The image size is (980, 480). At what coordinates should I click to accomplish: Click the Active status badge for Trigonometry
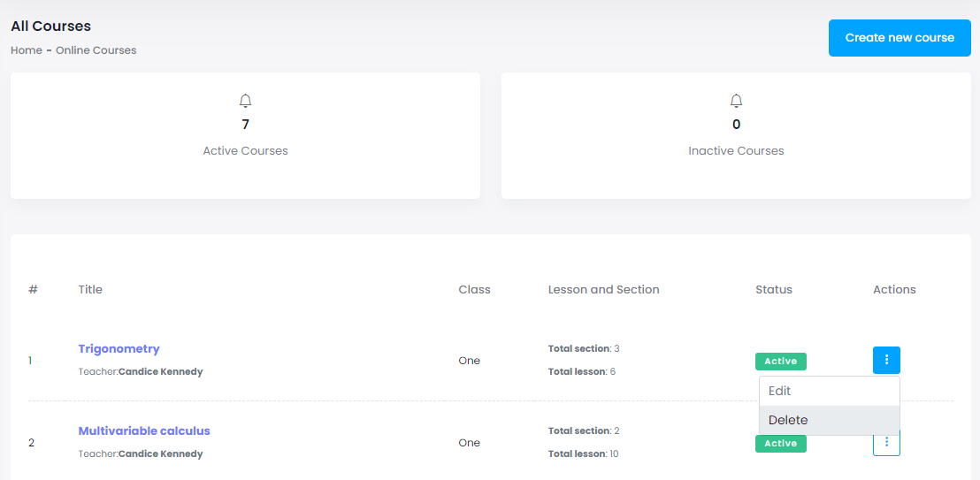pyautogui.click(x=780, y=361)
